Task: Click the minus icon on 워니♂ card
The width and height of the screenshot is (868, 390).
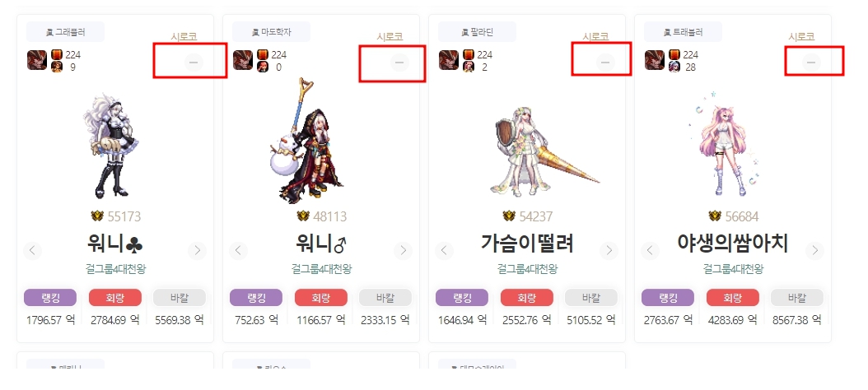Action: click(x=399, y=62)
